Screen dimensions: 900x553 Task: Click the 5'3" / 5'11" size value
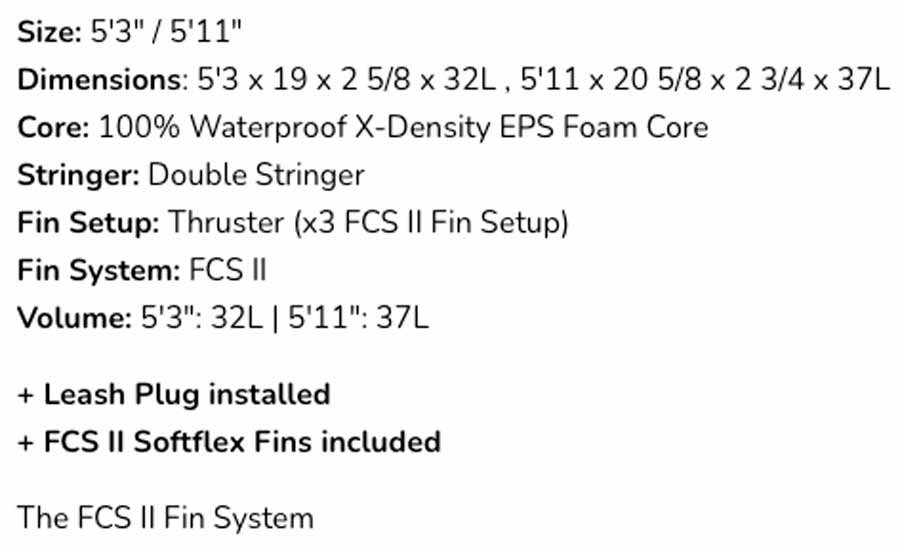166,32
